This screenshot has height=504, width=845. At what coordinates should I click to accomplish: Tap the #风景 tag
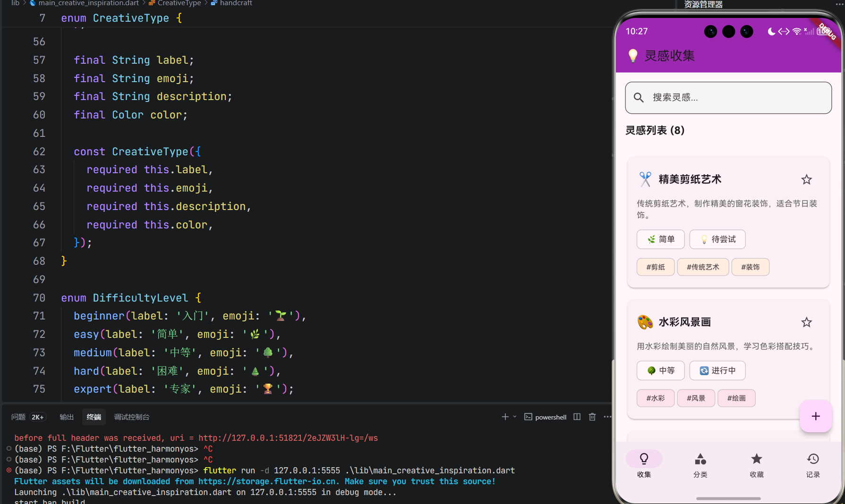point(696,398)
